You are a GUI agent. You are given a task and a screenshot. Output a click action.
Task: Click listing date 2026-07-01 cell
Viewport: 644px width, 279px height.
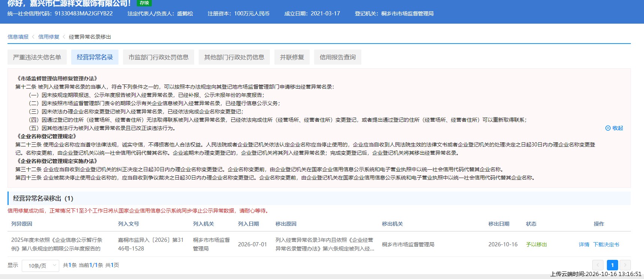253,244
